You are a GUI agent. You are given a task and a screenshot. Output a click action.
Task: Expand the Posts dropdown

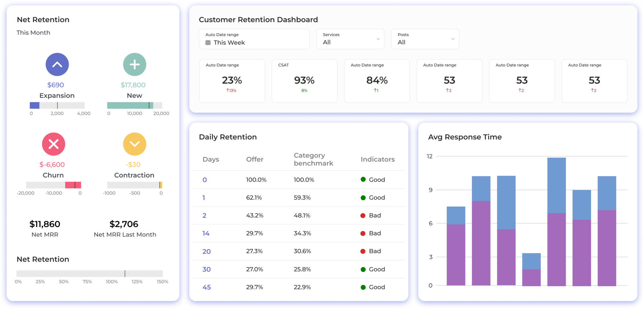click(425, 39)
